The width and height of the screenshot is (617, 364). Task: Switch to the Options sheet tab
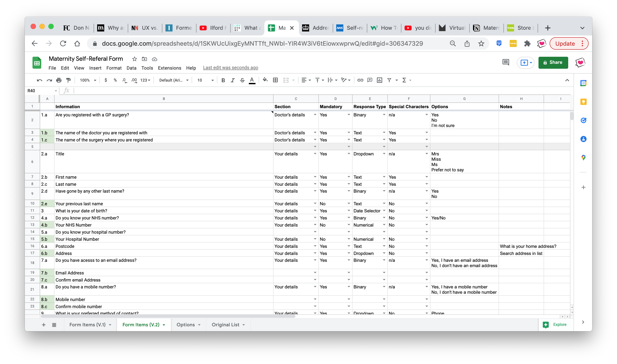click(x=185, y=325)
